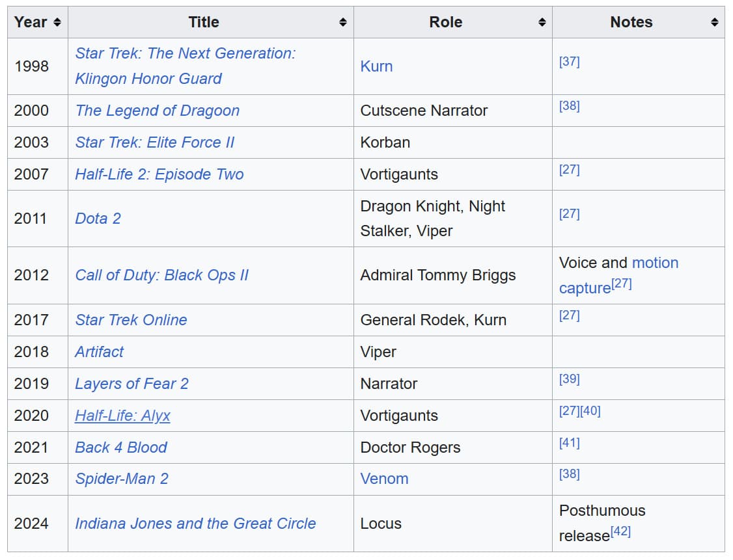Sort table by Title column arrows
The width and height of the screenshot is (733, 560).
click(x=342, y=23)
